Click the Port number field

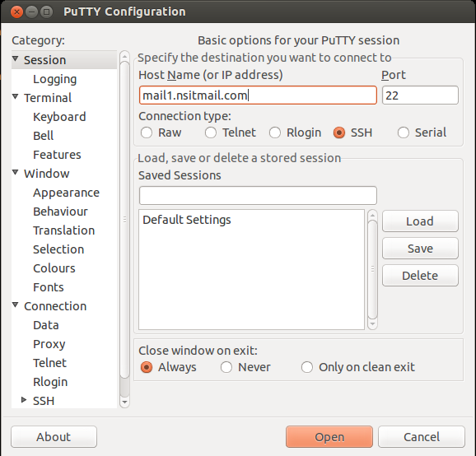click(x=420, y=95)
